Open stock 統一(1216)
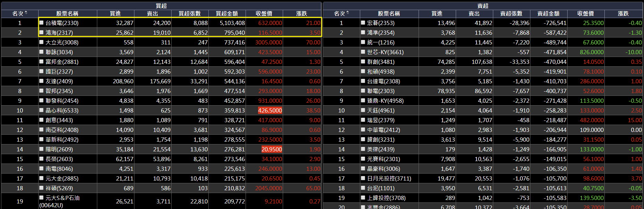Screen dimensions: 644x209 [x=381, y=42]
